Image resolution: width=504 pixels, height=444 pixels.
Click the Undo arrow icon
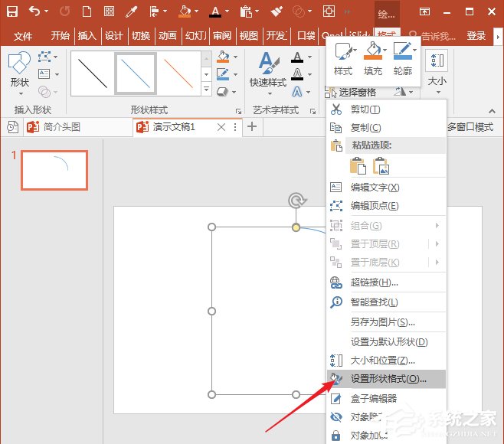click(x=34, y=11)
